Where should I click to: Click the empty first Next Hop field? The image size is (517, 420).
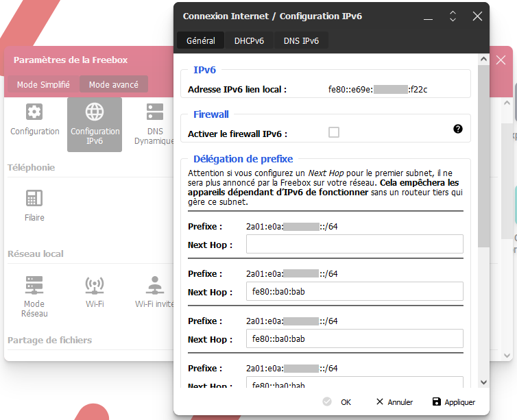click(x=354, y=244)
